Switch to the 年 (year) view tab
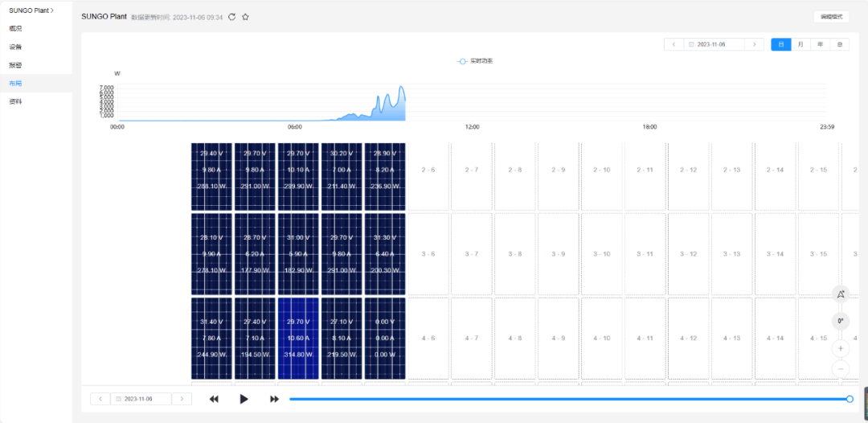The width and height of the screenshot is (868, 423). point(820,44)
